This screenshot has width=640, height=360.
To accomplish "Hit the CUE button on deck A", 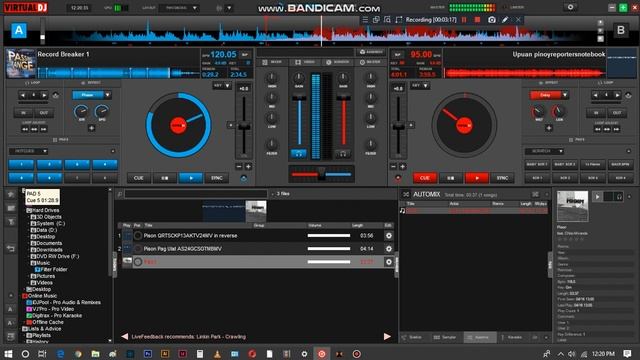I will coord(138,178).
